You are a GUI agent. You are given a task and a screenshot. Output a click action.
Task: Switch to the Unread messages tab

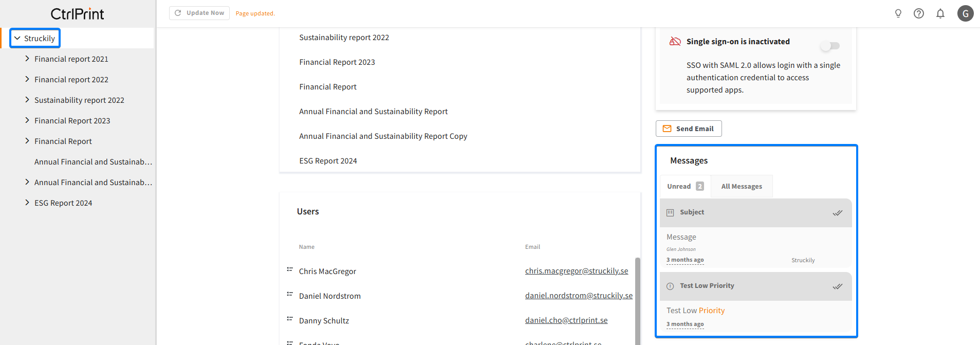point(686,187)
